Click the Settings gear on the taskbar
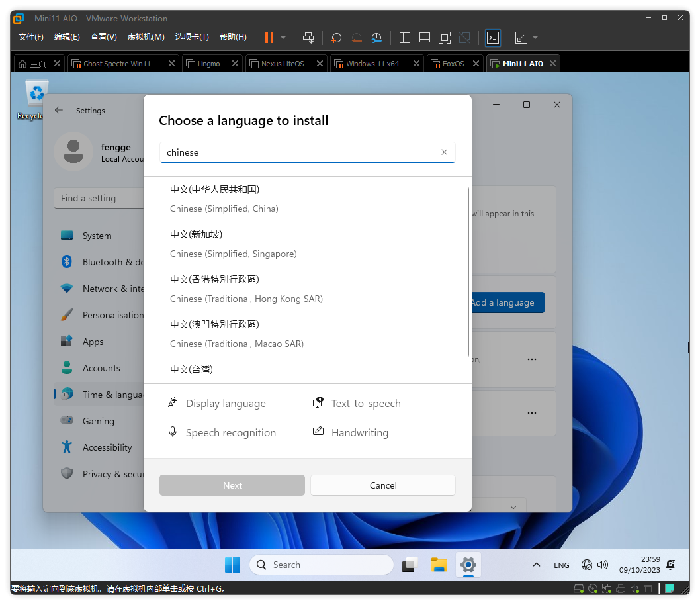Screen dimensions: 700x605 [x=468, y=565]
